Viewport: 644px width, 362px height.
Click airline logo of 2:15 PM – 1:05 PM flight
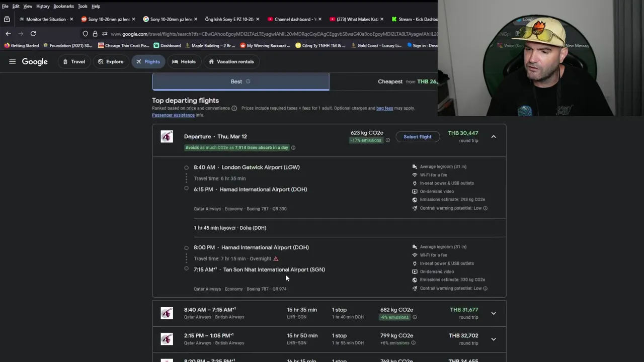point(167,339)
